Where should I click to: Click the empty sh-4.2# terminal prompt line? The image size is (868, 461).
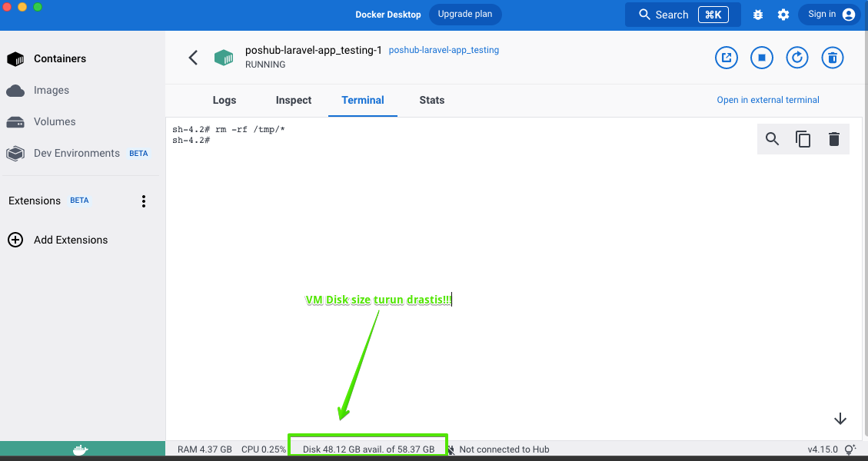click(191, 141)
